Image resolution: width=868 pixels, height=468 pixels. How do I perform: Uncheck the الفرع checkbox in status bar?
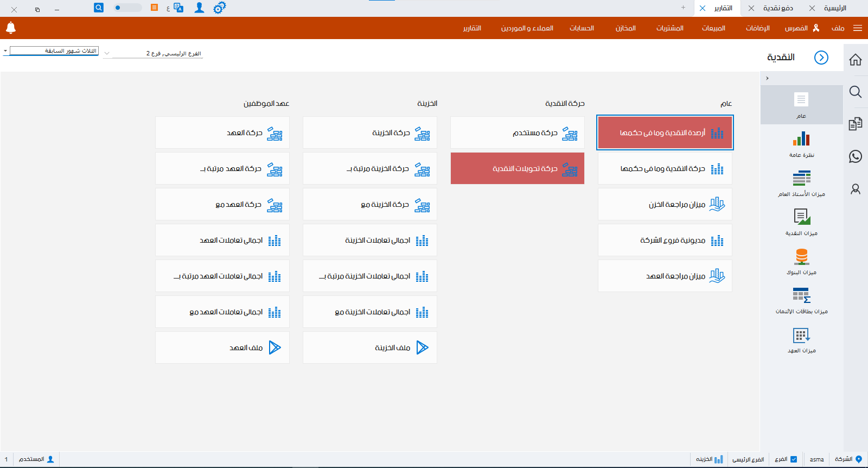point(794,459)
